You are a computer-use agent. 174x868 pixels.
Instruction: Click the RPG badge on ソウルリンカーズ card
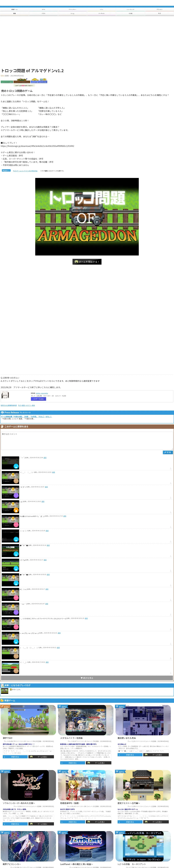(x=5, y=772)
